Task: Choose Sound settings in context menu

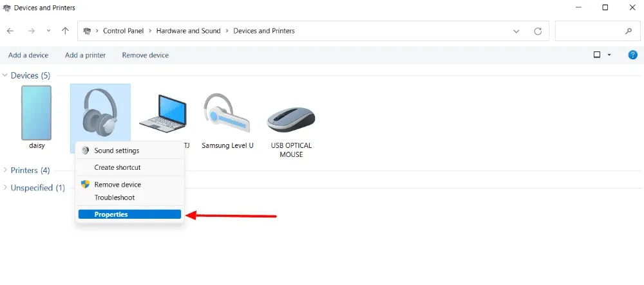Action: coord(117,151)
